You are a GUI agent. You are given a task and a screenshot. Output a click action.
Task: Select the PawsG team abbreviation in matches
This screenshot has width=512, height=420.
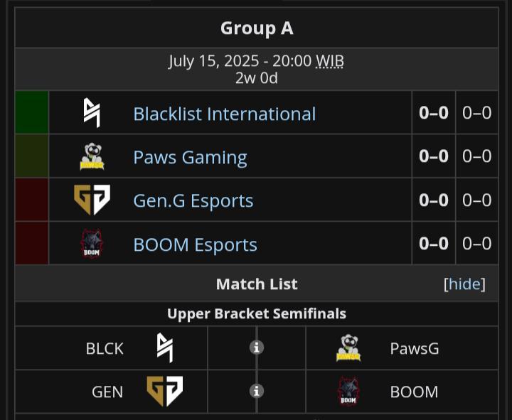pyautogui.click(x=415, y=348)
